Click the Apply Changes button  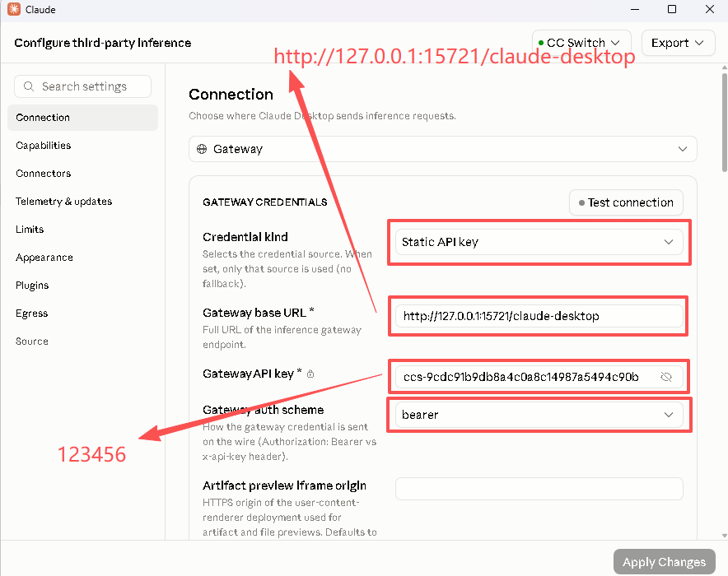664,562
